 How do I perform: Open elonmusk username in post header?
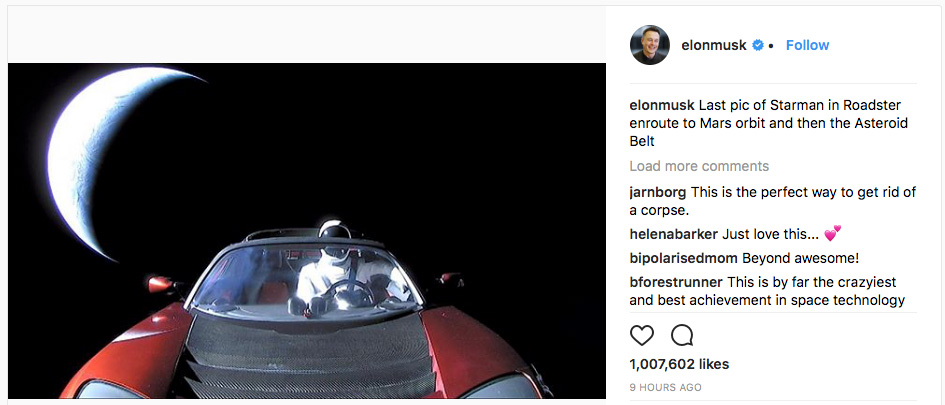pyautogui.click(x=714, y=45)
